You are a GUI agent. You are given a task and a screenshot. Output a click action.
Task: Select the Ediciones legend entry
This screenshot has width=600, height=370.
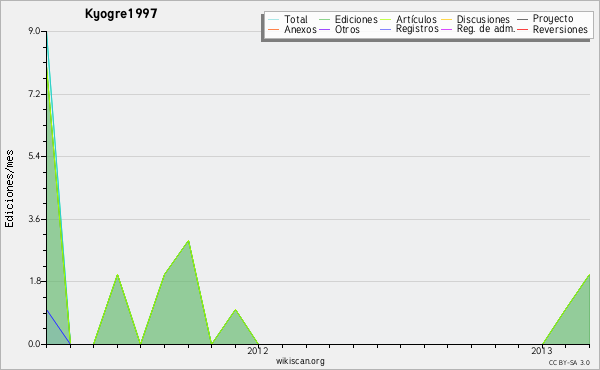[356, 19]
